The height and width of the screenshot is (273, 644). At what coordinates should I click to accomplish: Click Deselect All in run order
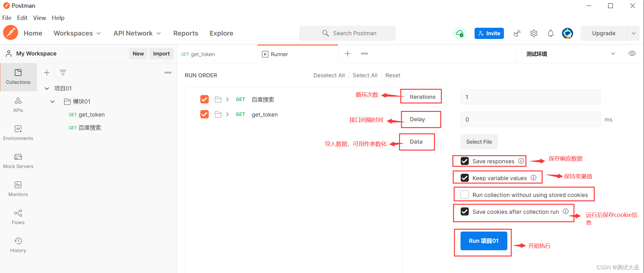pos(329,75)
